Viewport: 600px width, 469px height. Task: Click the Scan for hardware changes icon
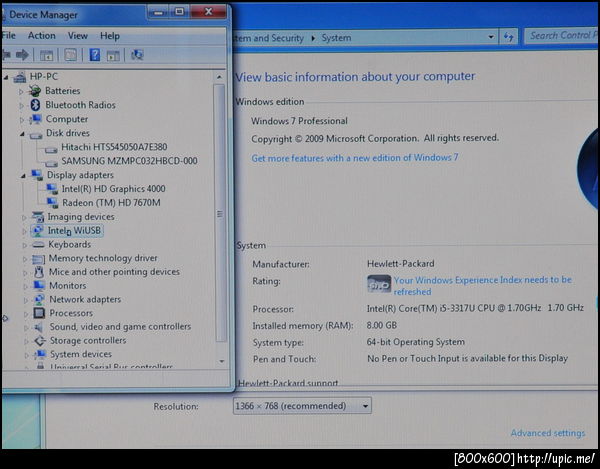(137, 55)
